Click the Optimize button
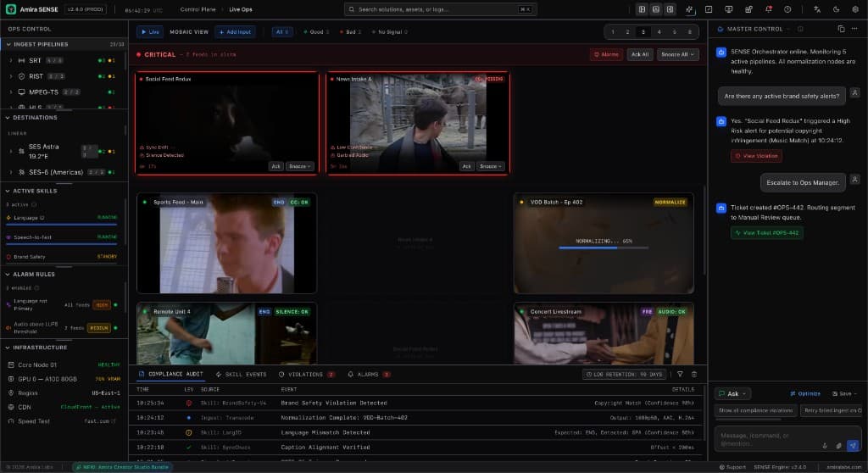 805,394
